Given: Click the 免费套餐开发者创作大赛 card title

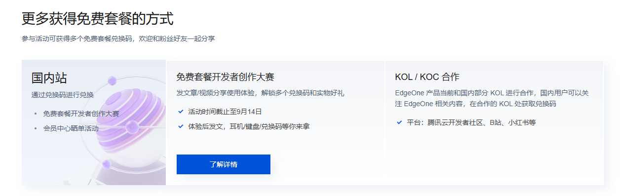Looking at the screenshot, I should [x=225, y=77].
